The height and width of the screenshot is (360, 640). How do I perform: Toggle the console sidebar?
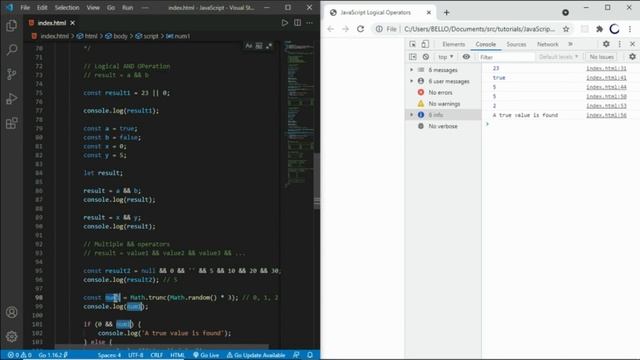413,57
